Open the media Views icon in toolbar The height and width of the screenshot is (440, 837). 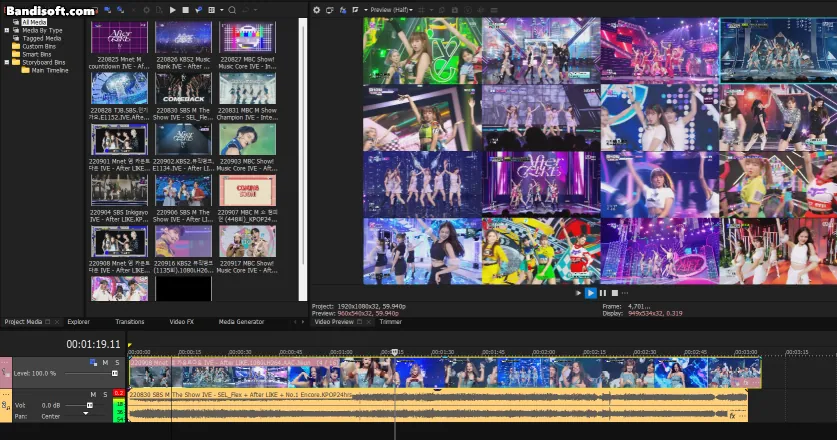[x=211, y=10]
